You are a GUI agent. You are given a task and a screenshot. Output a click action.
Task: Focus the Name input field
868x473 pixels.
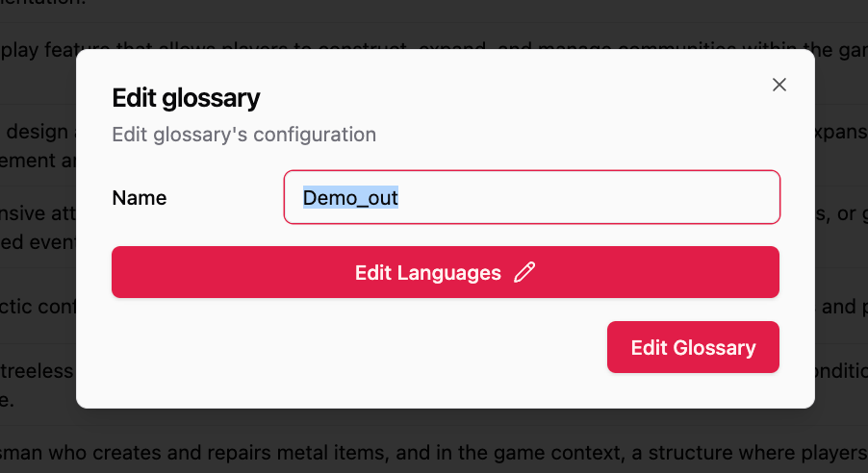coord(531,197)
